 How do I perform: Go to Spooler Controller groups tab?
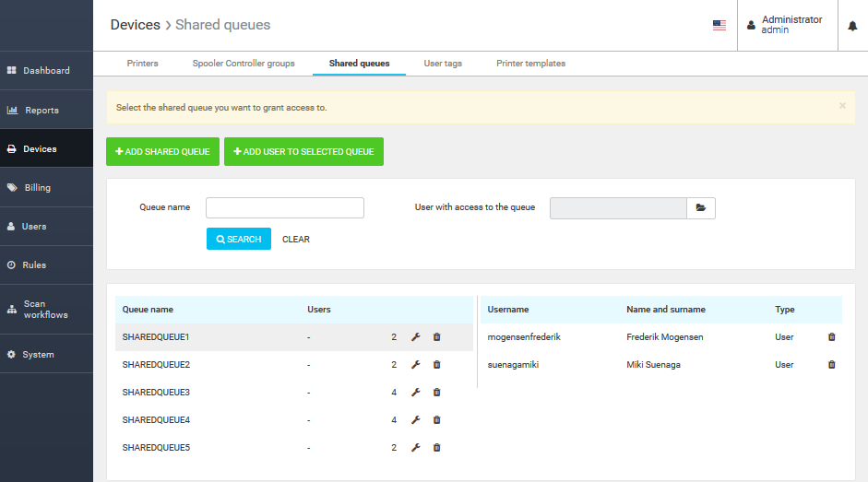click(x=244, y=64)
